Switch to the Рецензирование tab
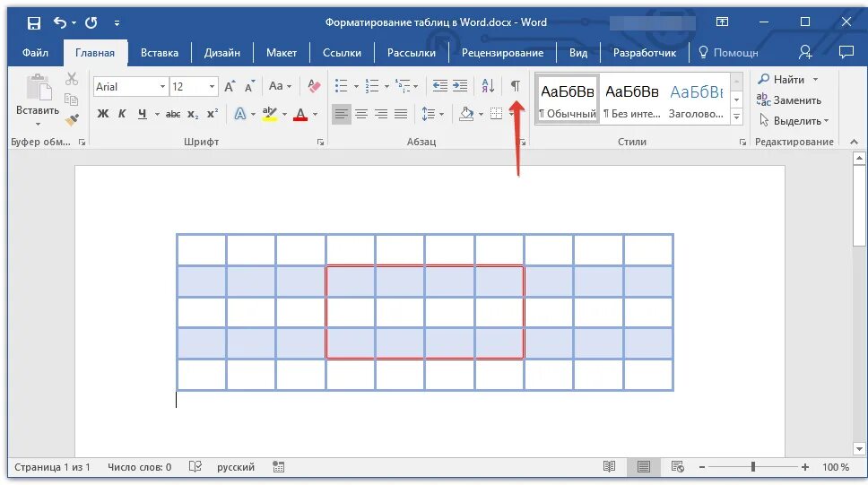This screenshot has height=485, width=868. [x=503, y=53]
